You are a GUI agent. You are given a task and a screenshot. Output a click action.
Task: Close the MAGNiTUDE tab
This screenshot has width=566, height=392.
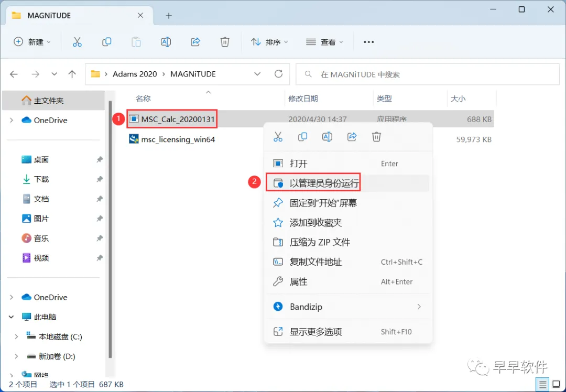[x=140, y=16]
